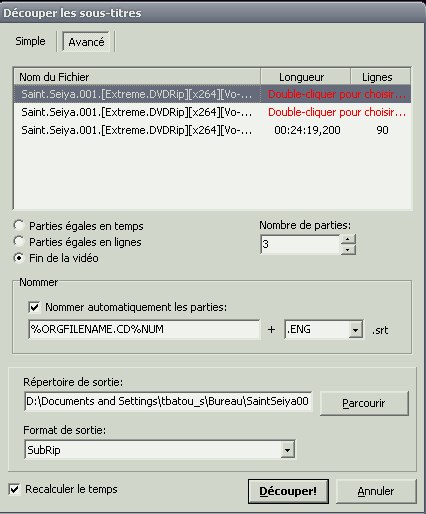Select the Avancé tab
426x514 pixels.
click(86, 42)
